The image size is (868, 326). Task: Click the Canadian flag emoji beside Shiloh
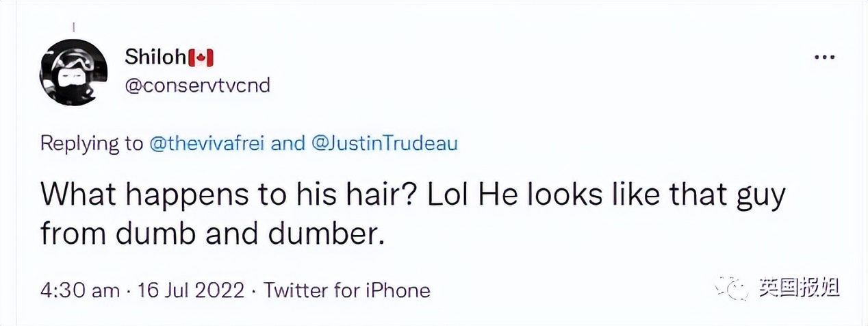pyautogui.click(x=201, y=59)
